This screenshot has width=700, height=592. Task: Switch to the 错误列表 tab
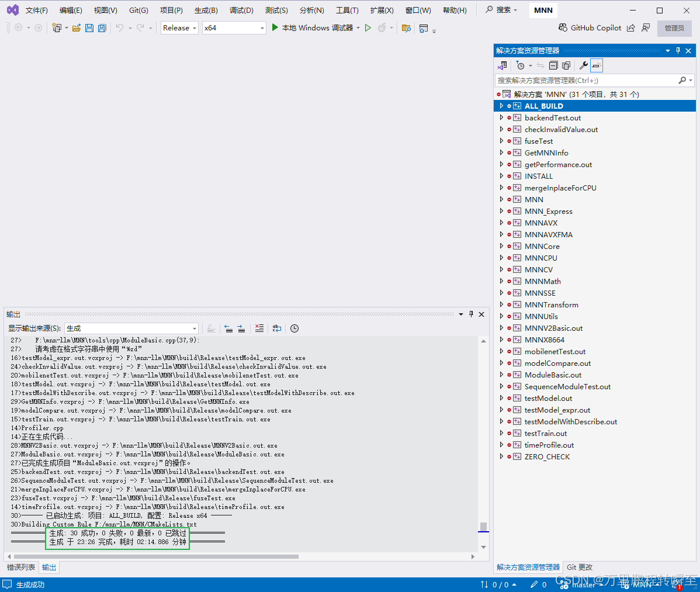click(21, 567)
